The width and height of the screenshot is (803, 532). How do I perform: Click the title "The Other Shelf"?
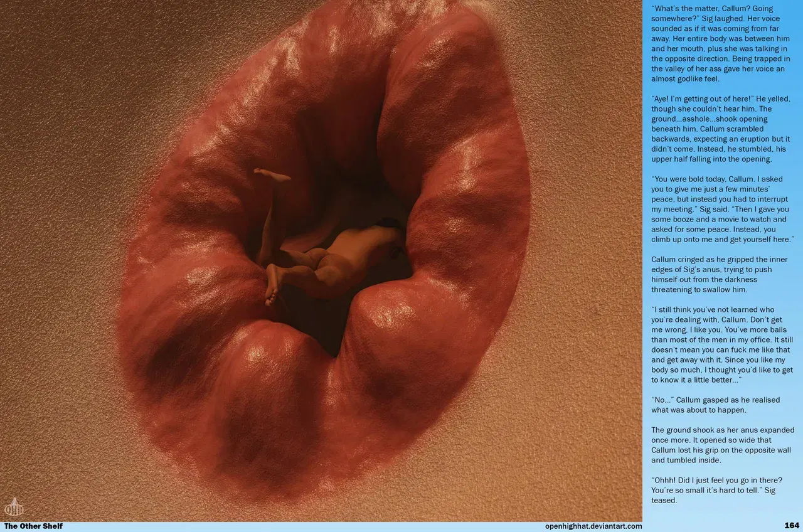point(33,526)
